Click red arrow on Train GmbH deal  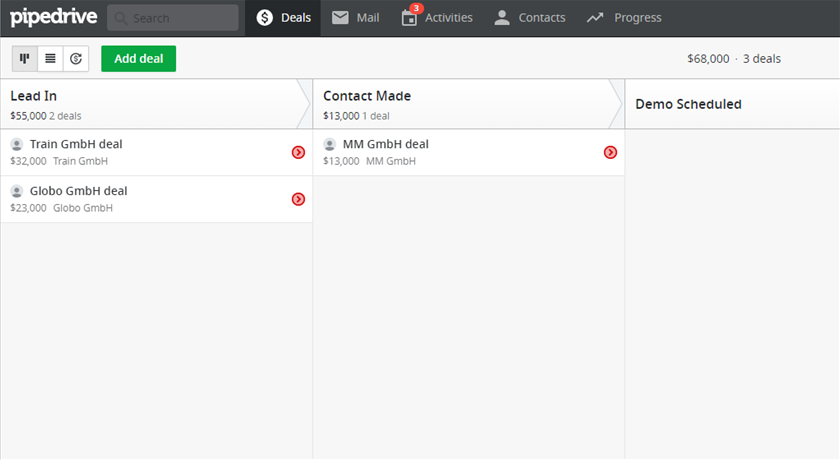pyautogui.click(x=298, y=152)
